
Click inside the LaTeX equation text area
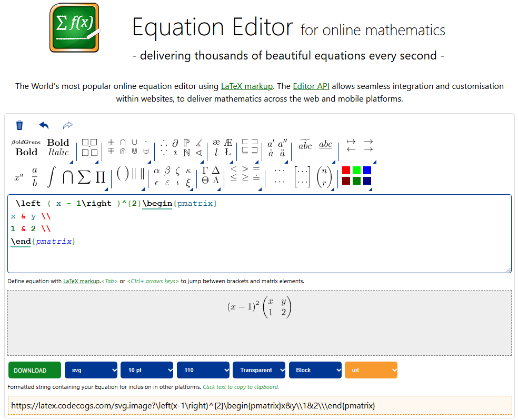click(260, 234)
